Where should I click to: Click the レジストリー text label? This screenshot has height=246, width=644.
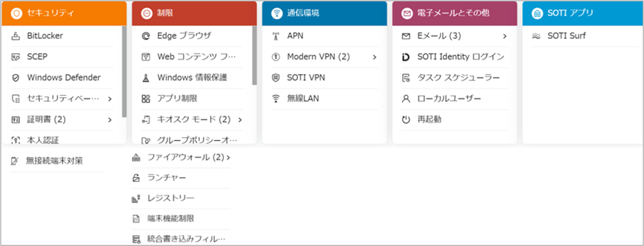(x=171, y=199)
